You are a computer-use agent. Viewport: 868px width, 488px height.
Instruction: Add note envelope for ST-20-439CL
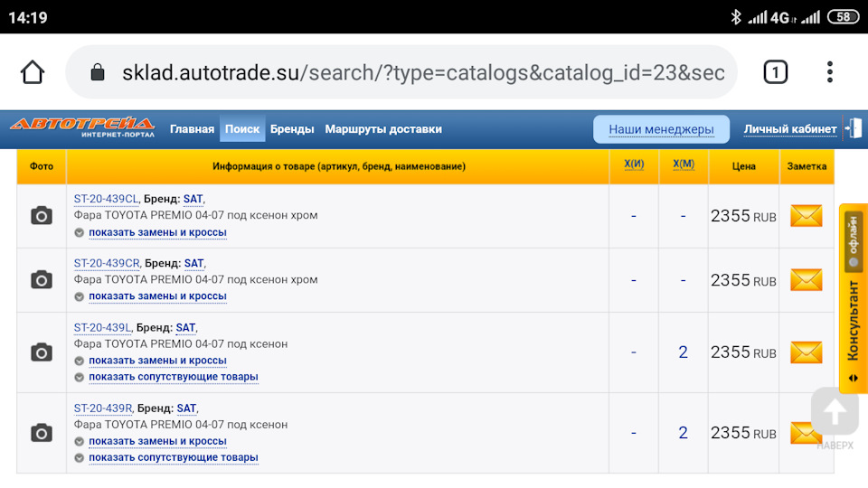[x=806, y=216]
